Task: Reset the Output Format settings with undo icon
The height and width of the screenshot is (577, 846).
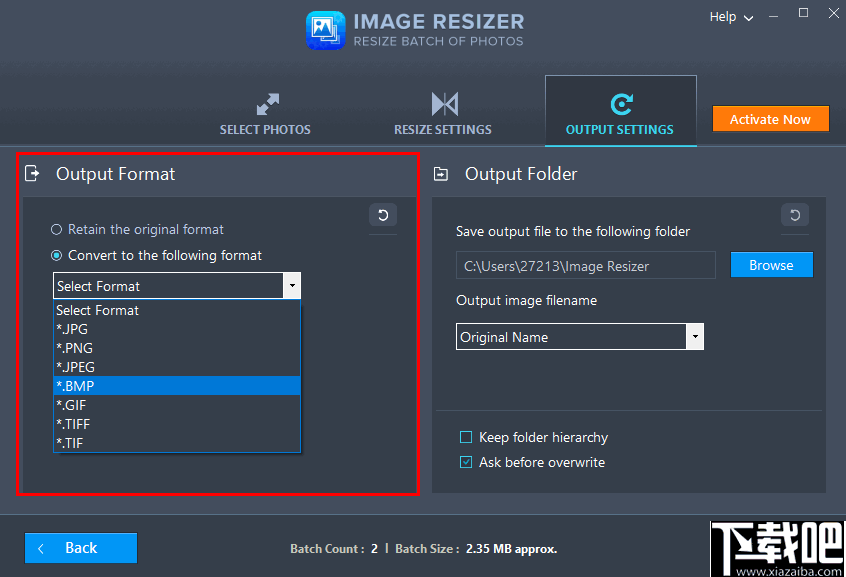Action: [383, 215]
